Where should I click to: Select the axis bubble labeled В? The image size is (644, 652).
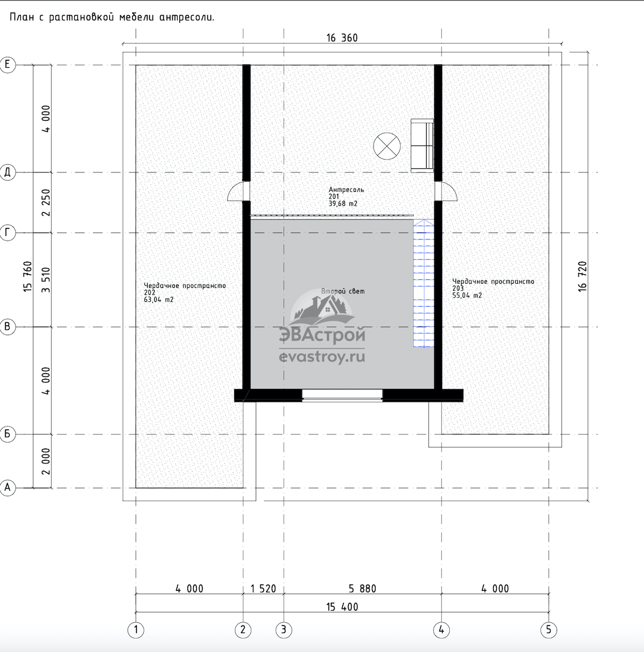click(x=8, y=327)
